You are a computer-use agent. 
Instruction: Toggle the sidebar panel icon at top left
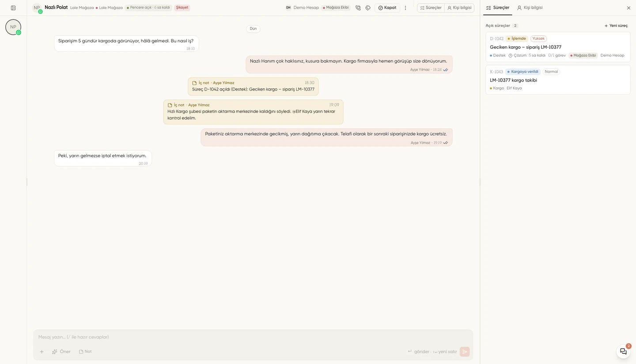point(13,8)
